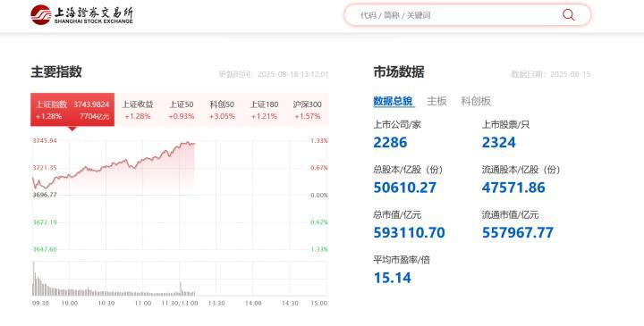Click the listed companies value 2286
Image resolution: width=644 pixels, height=326 pixels.
[390, 143]
